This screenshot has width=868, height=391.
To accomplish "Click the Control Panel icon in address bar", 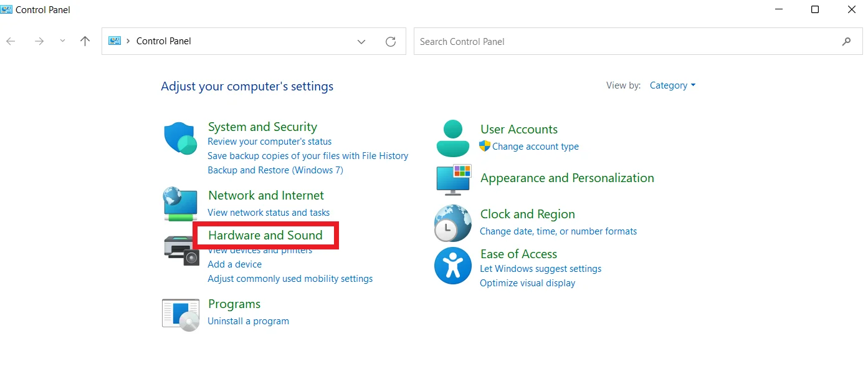I will (x=115, y=41).
